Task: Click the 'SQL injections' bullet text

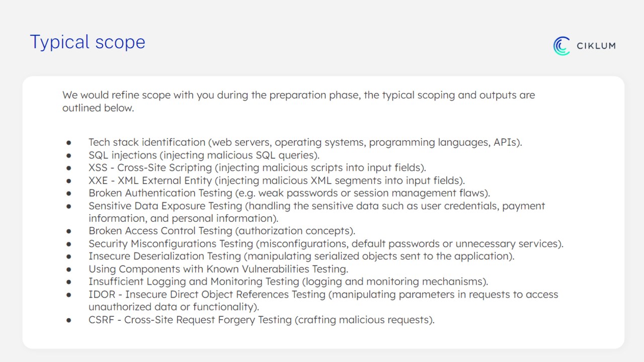Action: pos(204,155)
